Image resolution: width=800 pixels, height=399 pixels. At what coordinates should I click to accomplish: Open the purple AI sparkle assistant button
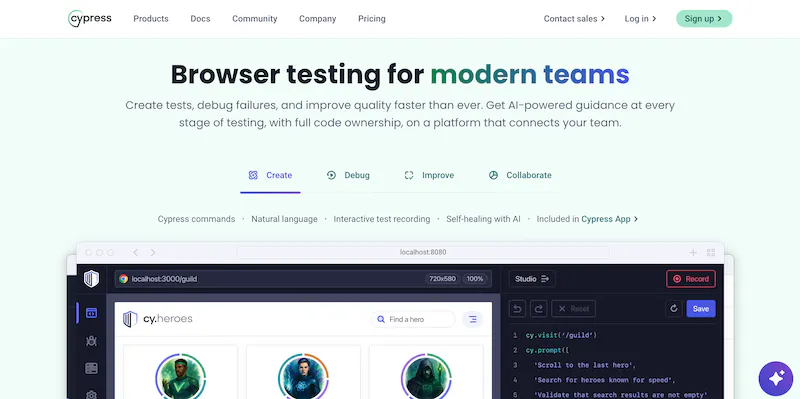pos(776,379)
